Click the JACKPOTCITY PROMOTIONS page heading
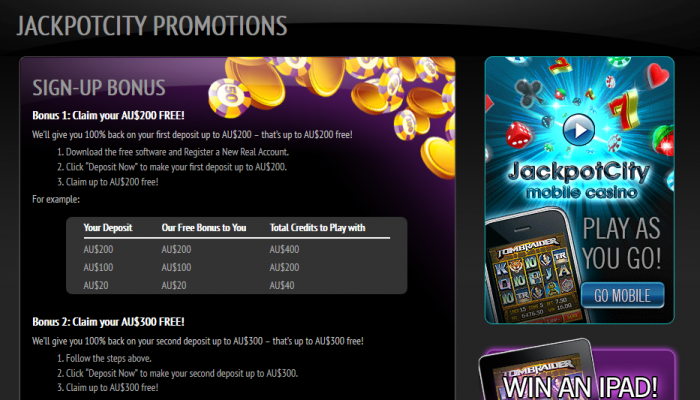700x400 pixels. pos(152,25)
